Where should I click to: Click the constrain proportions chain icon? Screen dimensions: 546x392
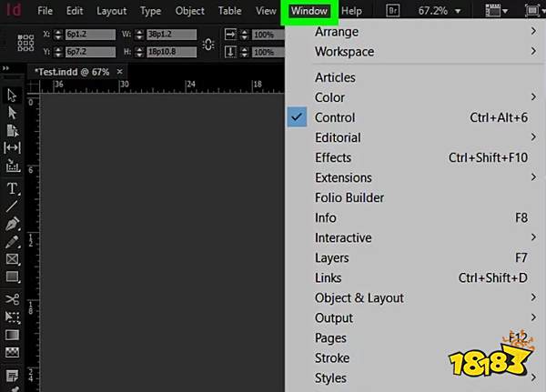[x=208, y=45]
